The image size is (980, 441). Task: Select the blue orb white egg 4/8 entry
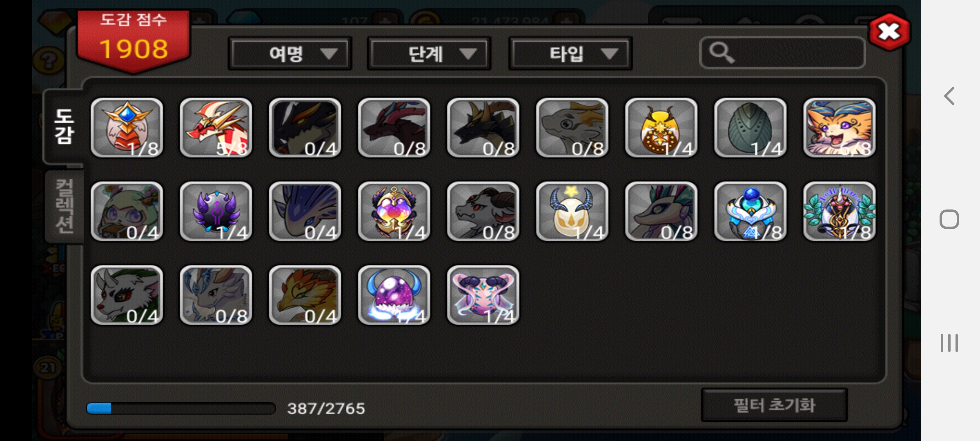(x=751, y=211)
